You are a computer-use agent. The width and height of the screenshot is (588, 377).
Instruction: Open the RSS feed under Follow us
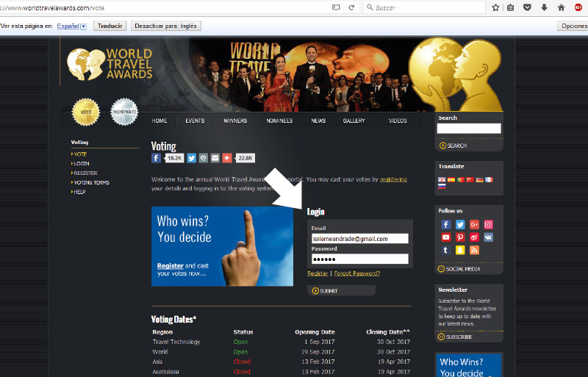point(474,250)
